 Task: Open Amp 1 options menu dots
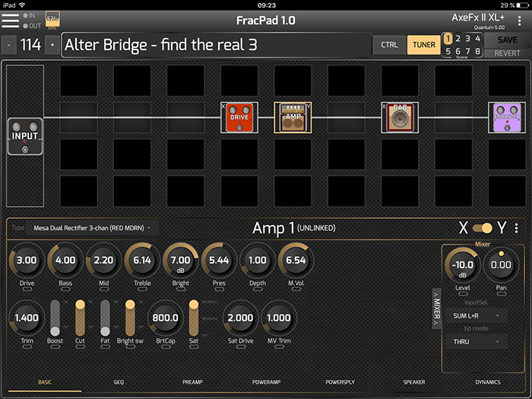pos(516,228)
